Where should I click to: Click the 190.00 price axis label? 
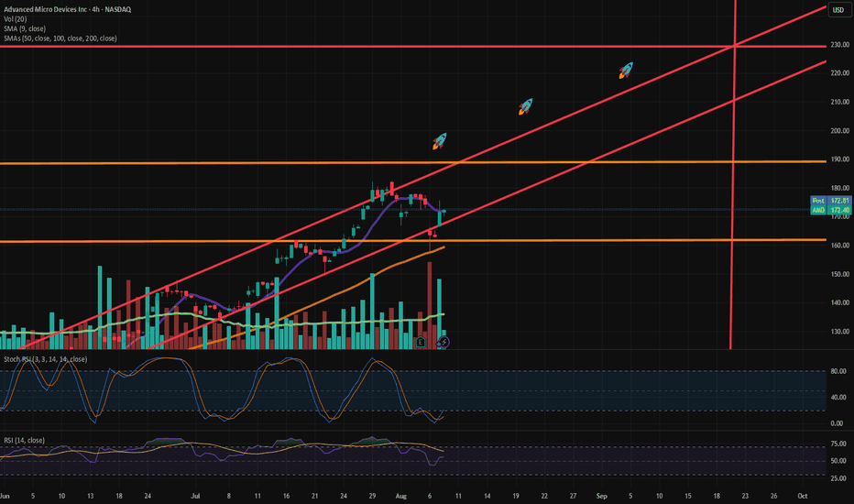coord(839,159)
